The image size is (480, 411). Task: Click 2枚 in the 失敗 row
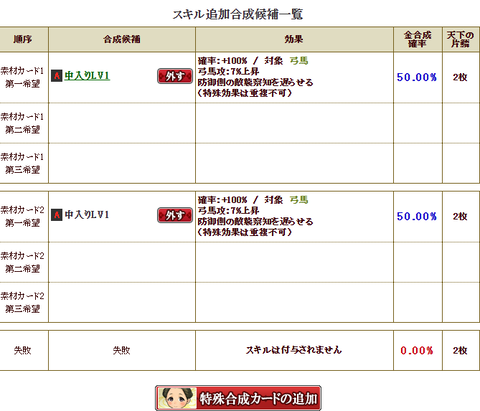point(460,350)
